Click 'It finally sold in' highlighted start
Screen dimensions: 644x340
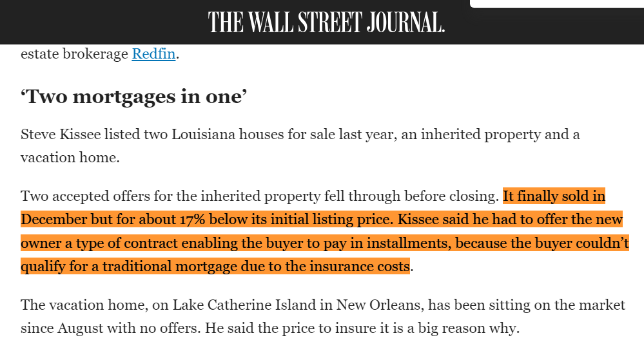pyautogui.click(x=554, y=196)
